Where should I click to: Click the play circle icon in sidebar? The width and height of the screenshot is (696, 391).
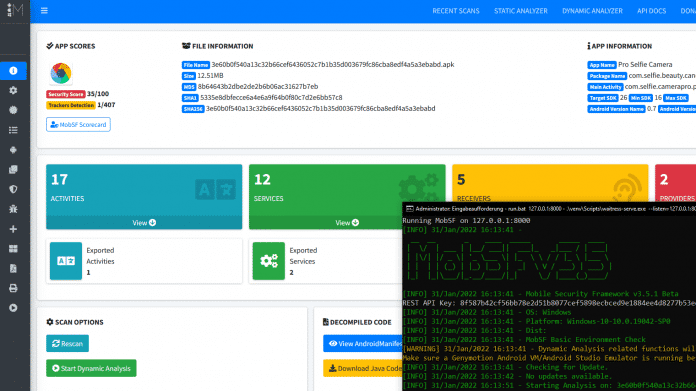coord(13,308)
